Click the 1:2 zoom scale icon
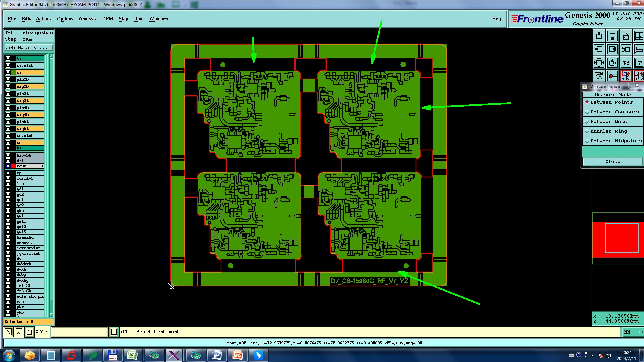Screen dimensions: 644x362 click(626, 63)
